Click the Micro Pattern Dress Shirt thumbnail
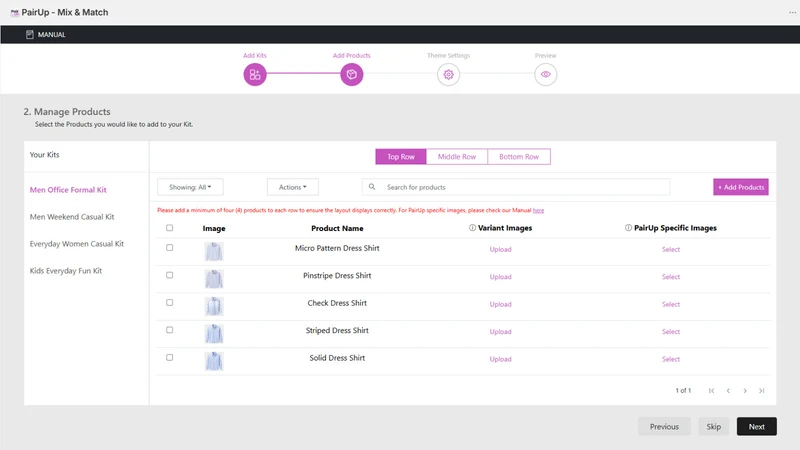Image resolution: width=800 pixels, height=450 pixels. pos(214,252)
